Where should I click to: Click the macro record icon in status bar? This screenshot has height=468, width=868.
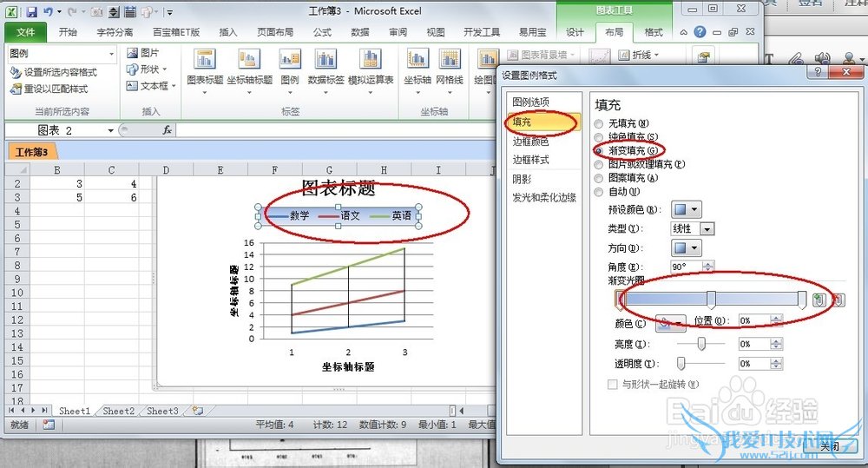click(49, 425)
